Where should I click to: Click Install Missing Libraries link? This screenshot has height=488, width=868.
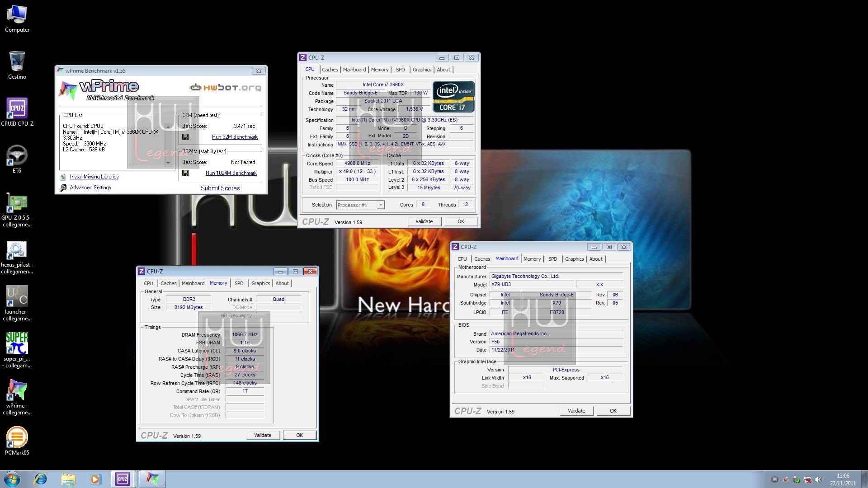[x=94, y=177]
